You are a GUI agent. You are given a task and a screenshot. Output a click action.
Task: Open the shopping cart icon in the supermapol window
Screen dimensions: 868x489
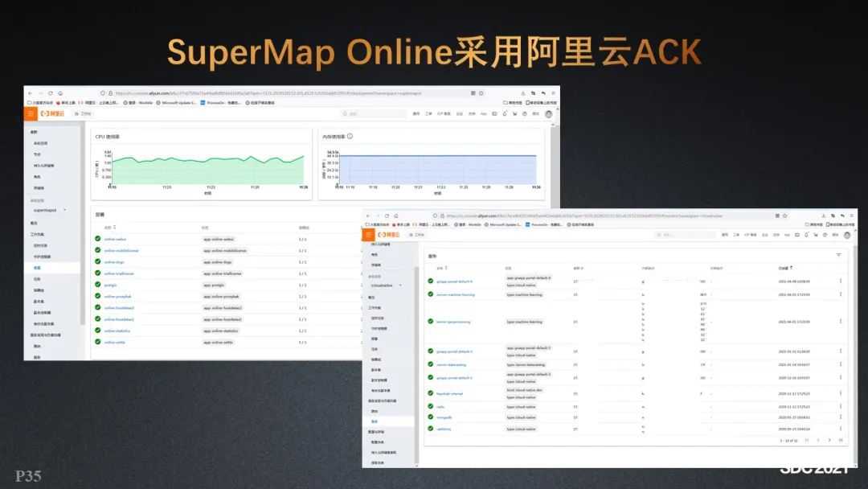[x=515, y=113]
